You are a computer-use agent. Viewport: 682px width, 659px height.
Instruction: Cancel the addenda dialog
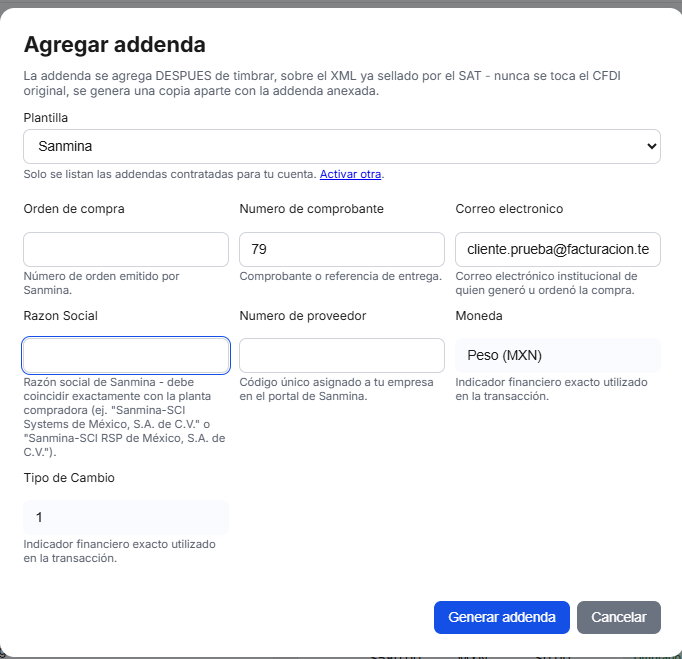(x=618, y=617)
